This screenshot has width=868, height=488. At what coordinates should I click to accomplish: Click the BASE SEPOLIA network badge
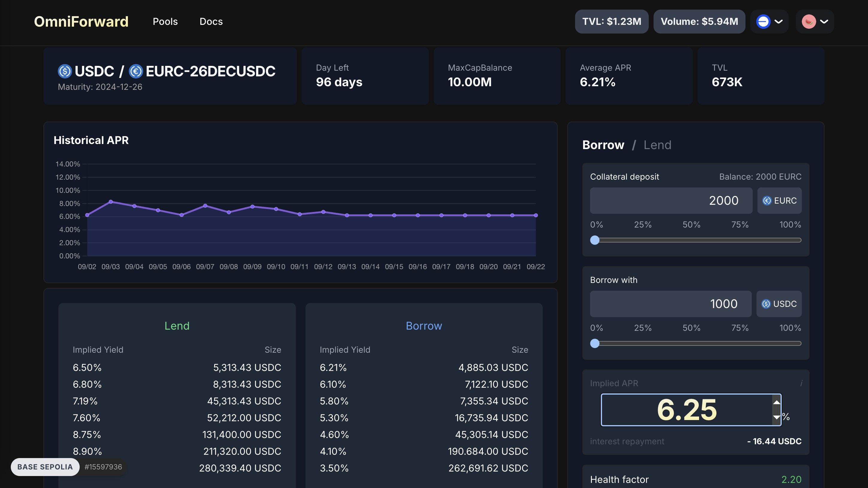click(x=45, y=467)
